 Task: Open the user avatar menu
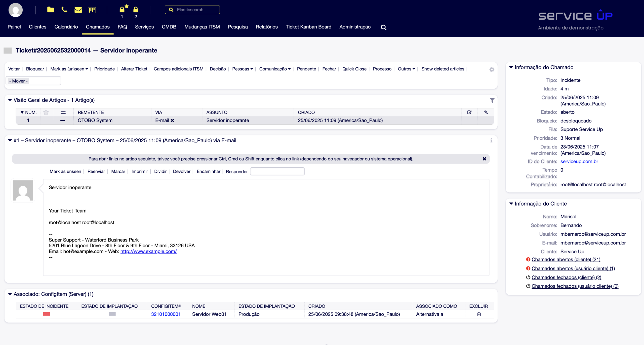(x=16, y=10)
